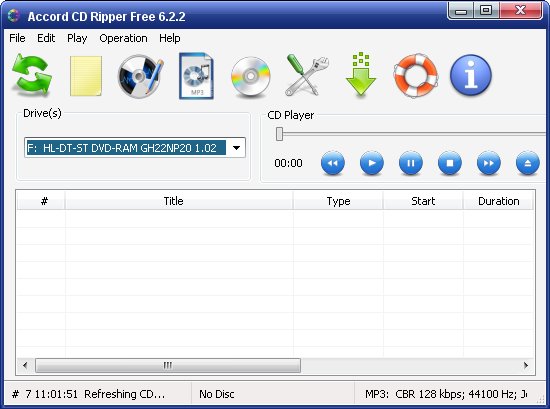Open the yellow notepad toolbar icon
Screen dimensions: 550x409
point(86,76)
